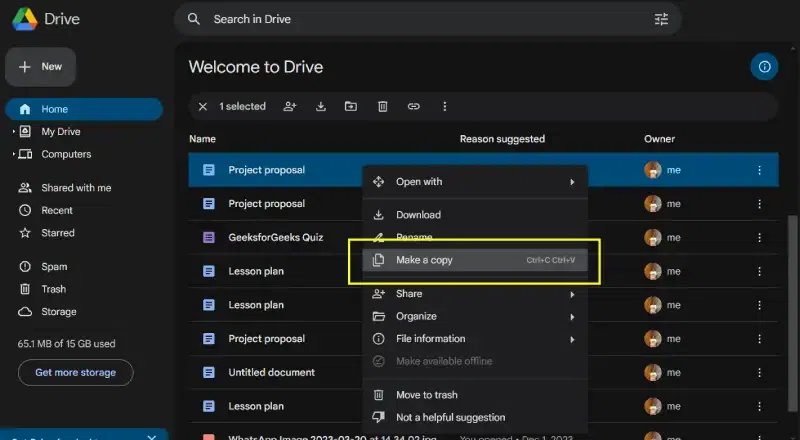Image resolution: width=800 pixels, height=440 pixels.
Task: Expand the Open with submenu arrow
Action: click(x=572, y=182)
